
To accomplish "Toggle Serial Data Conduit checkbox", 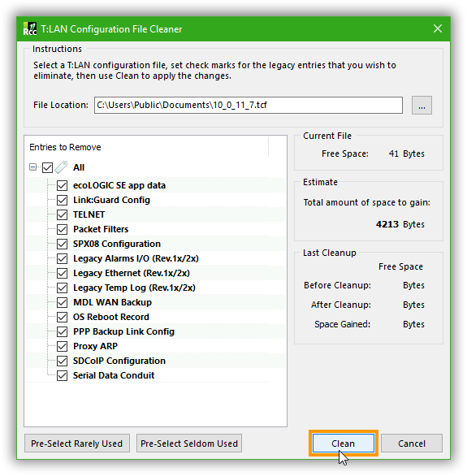I will [x=62, y=375].
